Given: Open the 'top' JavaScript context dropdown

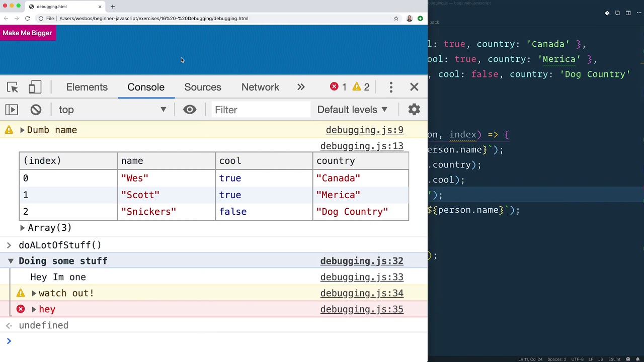Looking at the screenshot, I should pyautogui.click(x=112, y=110).
